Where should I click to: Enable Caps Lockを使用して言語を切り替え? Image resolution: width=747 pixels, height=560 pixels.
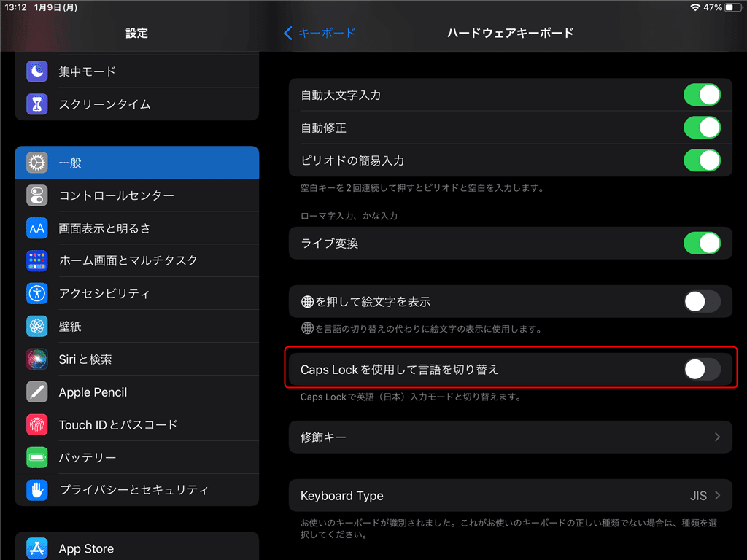click(x=702, y=370)
